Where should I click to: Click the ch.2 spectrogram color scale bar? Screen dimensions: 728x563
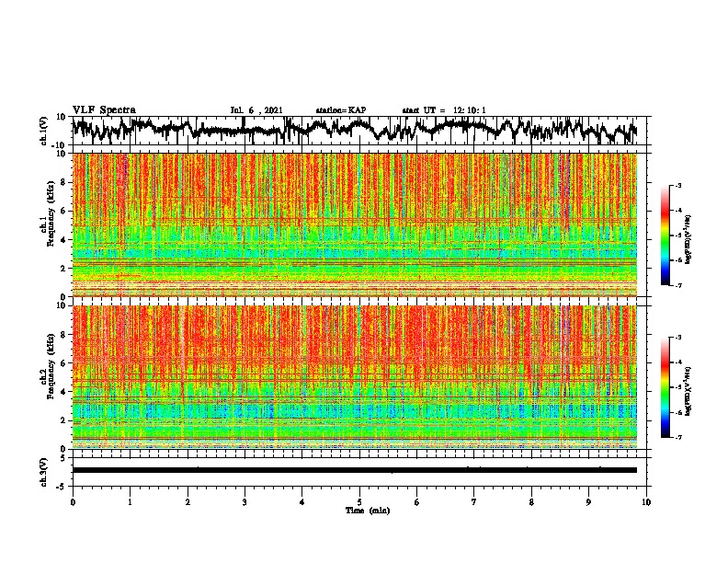tap(665, 387)
